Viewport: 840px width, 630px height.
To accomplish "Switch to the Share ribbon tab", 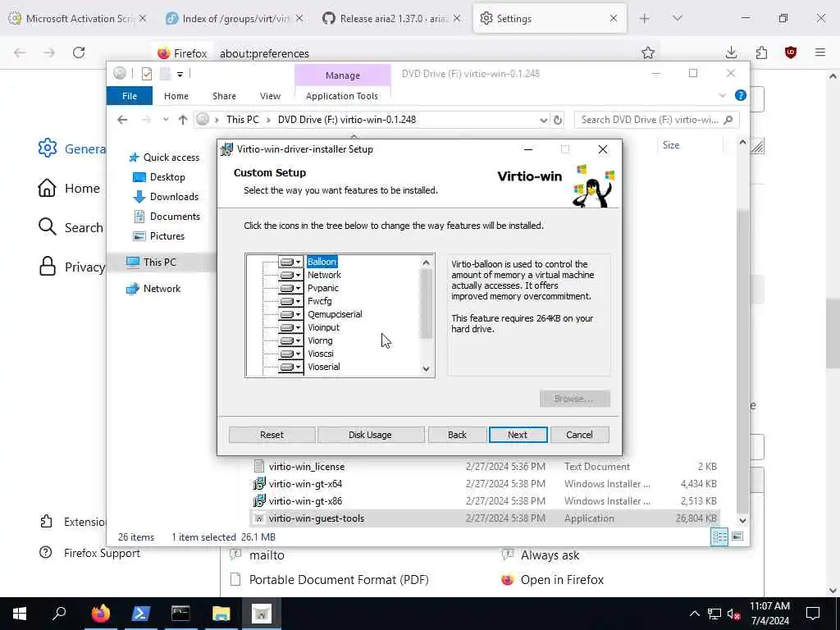I will (224, 96).
